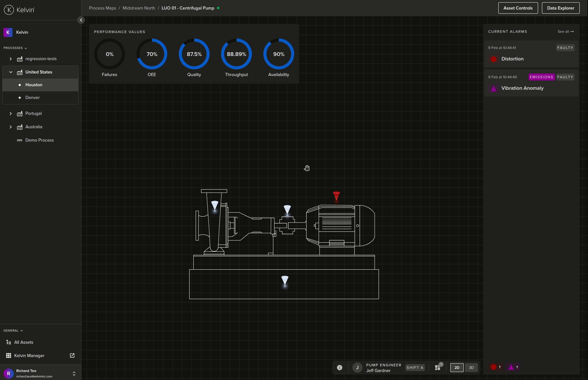
Task: Filter alarms by the purple triangle counter
Action: (513, 367)
